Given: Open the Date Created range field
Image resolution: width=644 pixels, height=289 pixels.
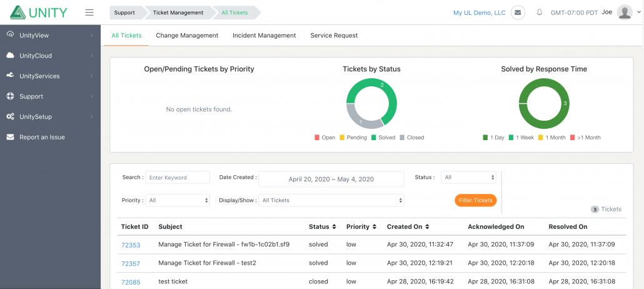Looking at the screenshot, I should [331, 179].
